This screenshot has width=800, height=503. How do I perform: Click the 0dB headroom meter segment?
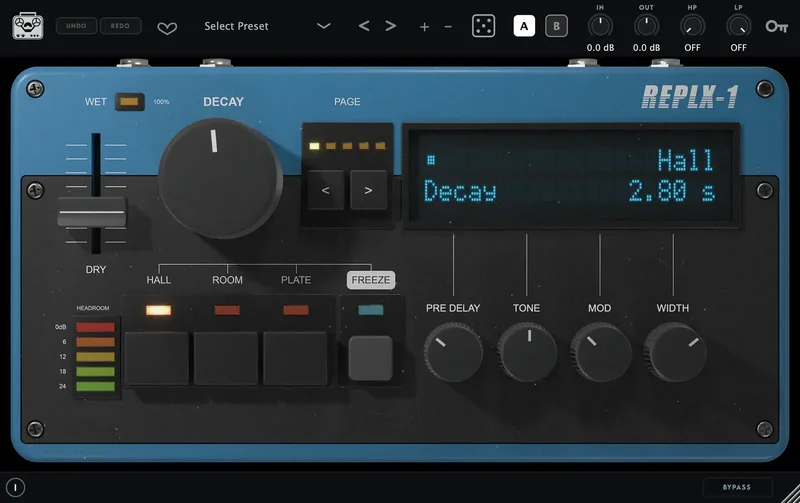point(95,327)
